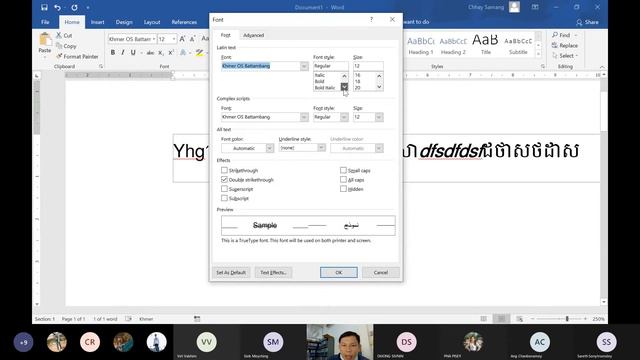
Task: Open Complex scripts Size dropdown
Action: pos(379,117)
